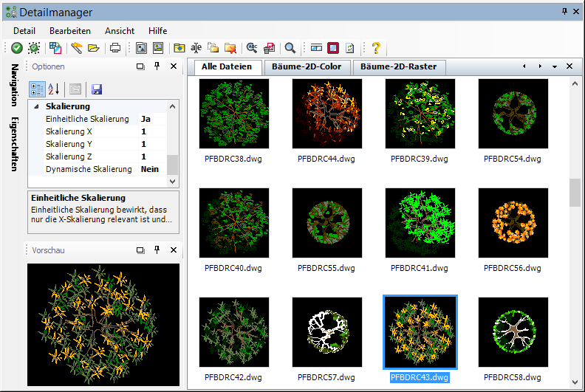Image resolution: width=585 pixels, height=392 pixels.
Task: Sort options alphabetically with A-Z icon
Action: click(x=54, y=89)
